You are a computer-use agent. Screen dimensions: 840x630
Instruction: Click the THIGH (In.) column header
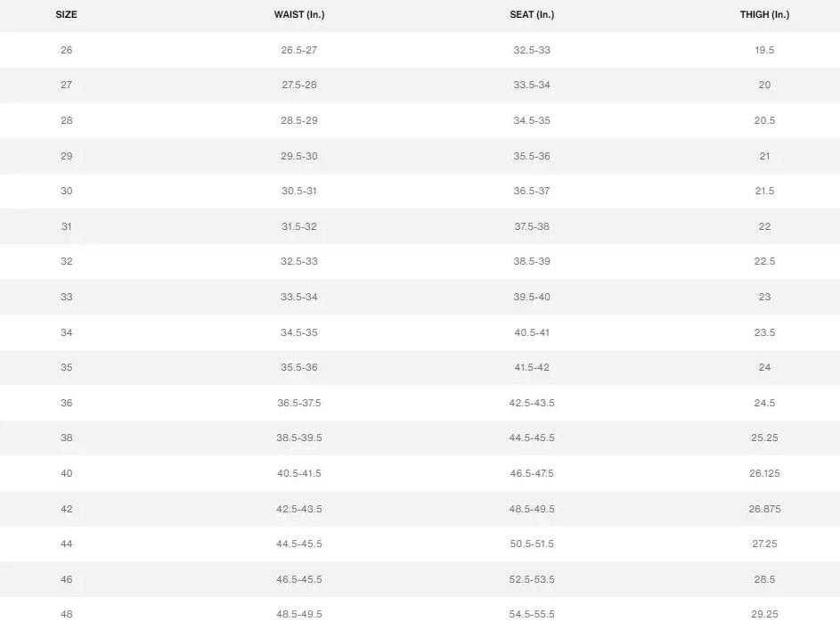click(x=764, y=14)
